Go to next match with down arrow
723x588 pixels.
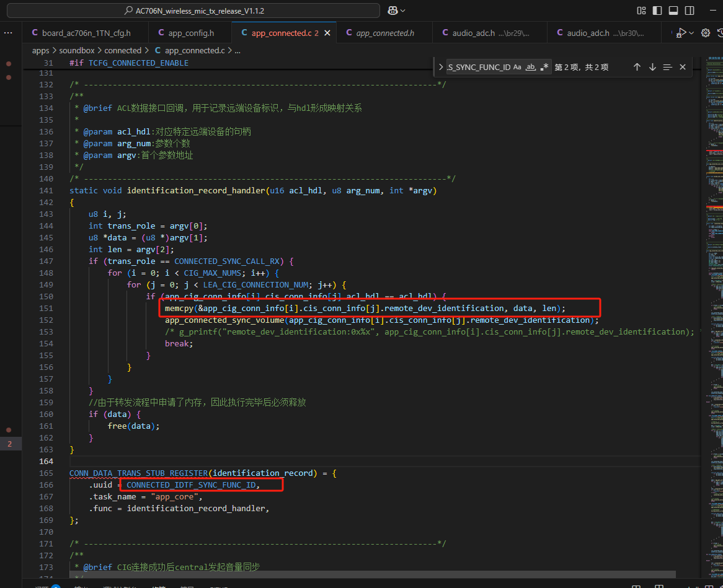point(652,68)
